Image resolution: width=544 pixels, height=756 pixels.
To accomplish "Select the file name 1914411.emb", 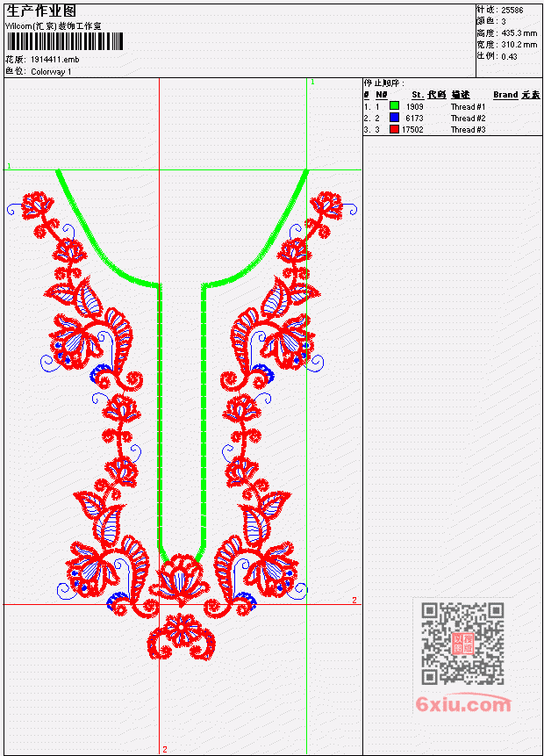I will 55,60.
